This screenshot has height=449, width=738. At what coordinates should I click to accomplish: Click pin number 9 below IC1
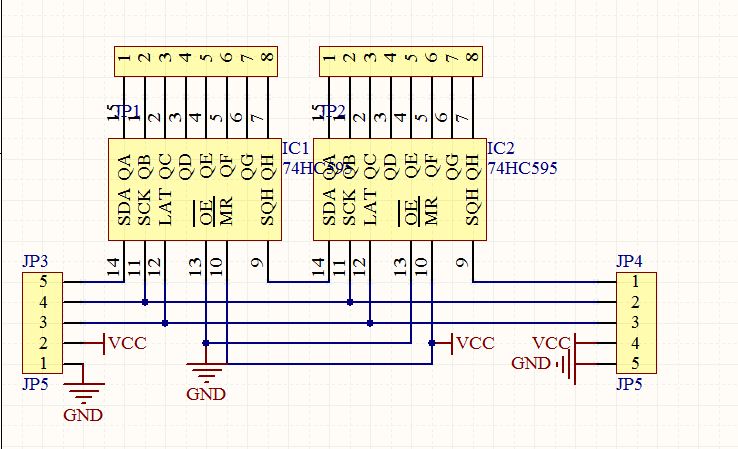(257, 262)
